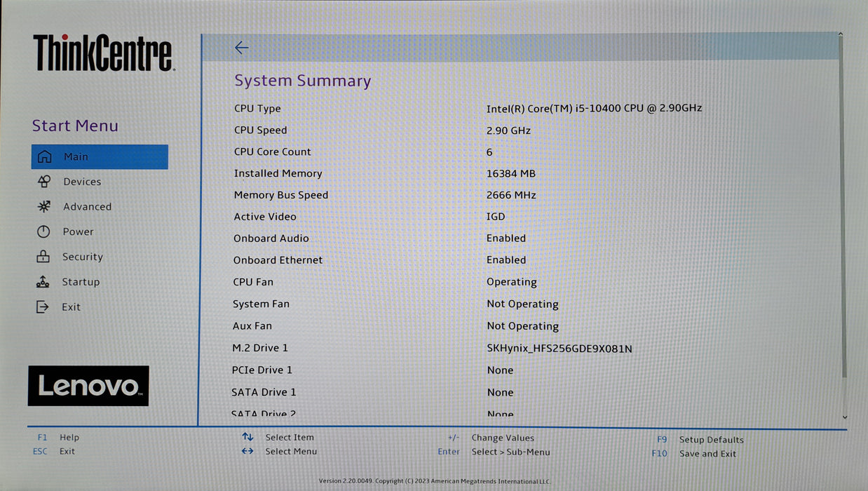Click the Select Item up-down arrows icon
This screenshot has height=491, width=868.
[247, 437]
